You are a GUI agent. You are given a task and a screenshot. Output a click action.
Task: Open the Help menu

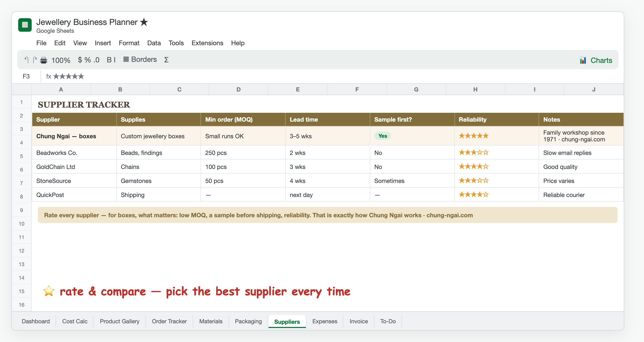point(238,43)
